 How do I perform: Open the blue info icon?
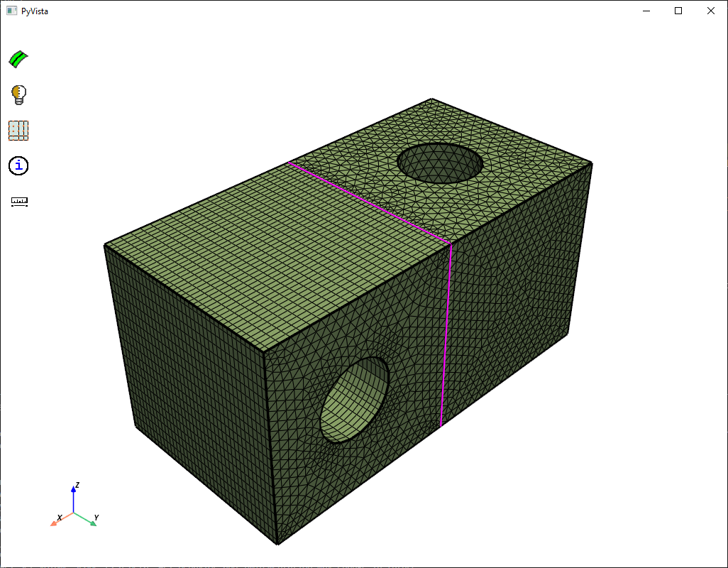(x=18, y=166)
